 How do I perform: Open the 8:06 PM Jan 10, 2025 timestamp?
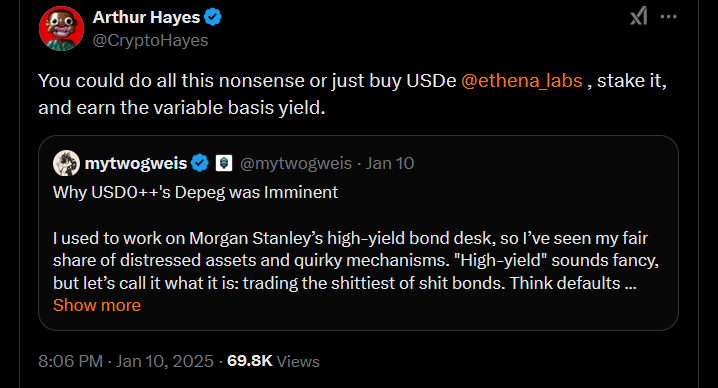126,361
